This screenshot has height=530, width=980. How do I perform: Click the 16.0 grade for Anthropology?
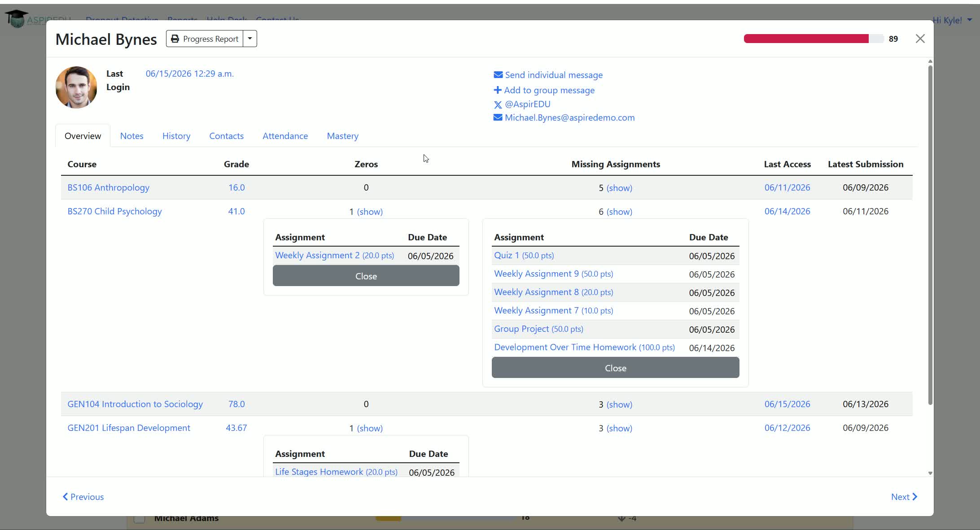point(236,187)
